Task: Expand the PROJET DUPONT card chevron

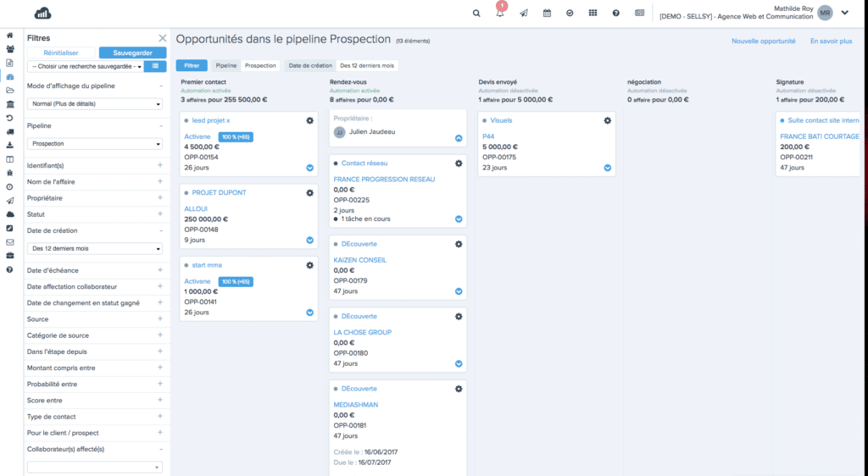Action: coord(309,240)
